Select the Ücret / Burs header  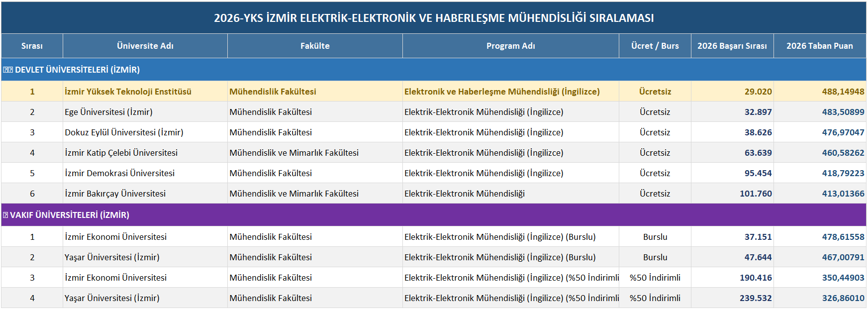(655, 46)
